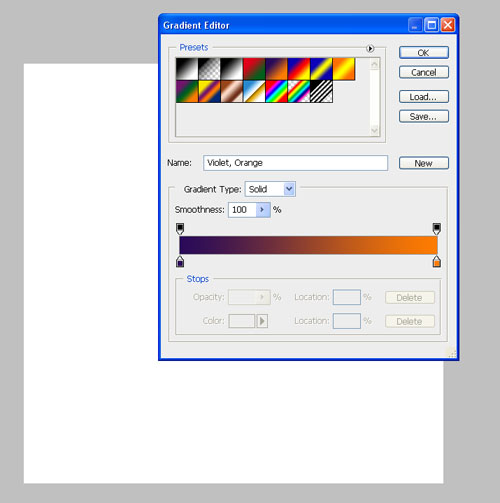500x503 pixels.
Task: Click the Delete button beside opacity Location
Action: pos(410,297)
